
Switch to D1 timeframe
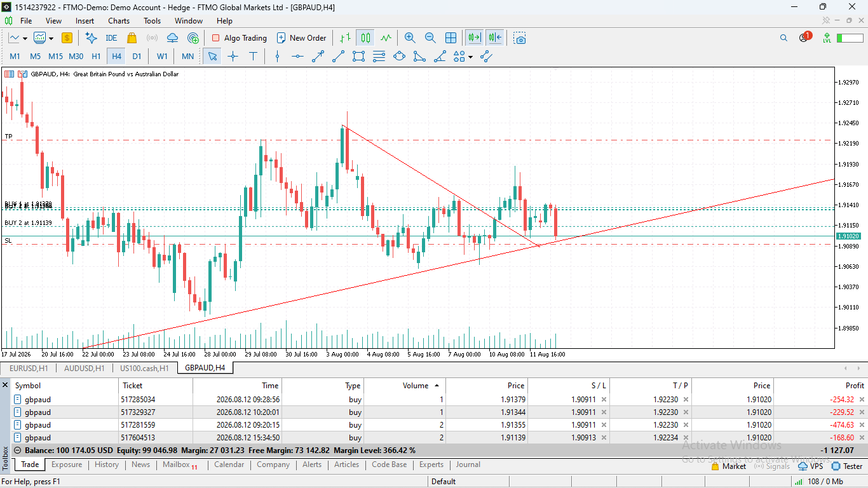137,56
